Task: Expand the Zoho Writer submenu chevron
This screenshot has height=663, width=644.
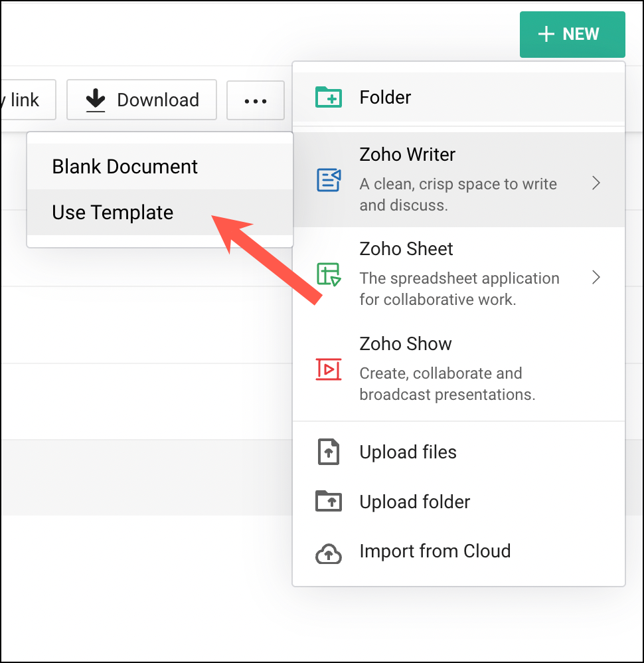Action: point(596,183)
